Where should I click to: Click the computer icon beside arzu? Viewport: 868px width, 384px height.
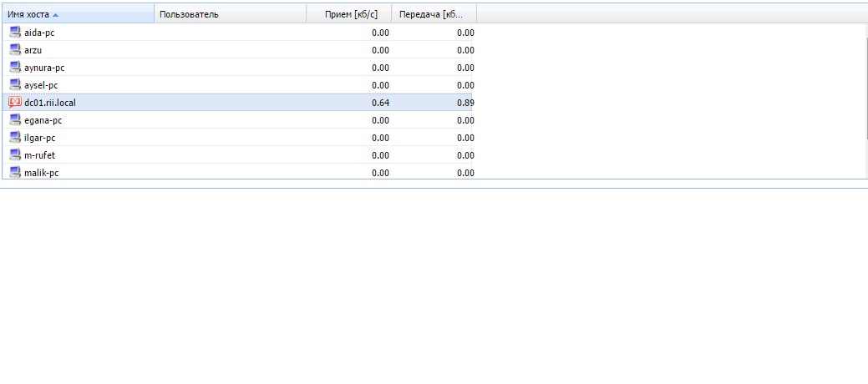click(16, 50)
